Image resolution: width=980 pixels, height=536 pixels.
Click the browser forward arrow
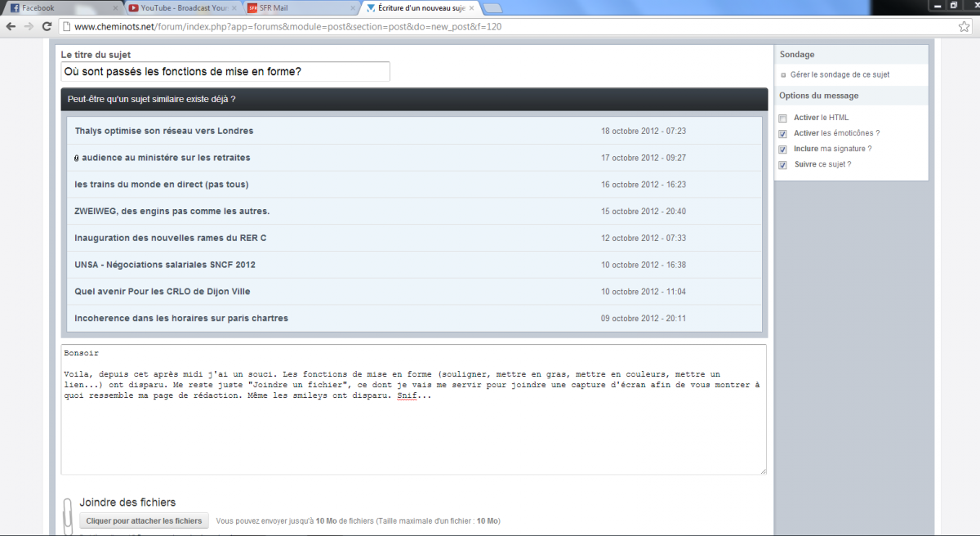click(29, 26)
